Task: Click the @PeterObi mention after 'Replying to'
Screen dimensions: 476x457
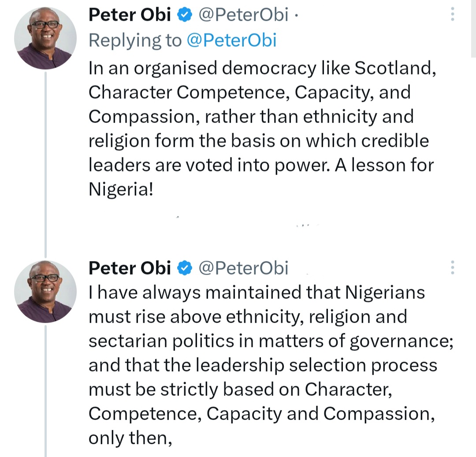Action: click(232, 41)
